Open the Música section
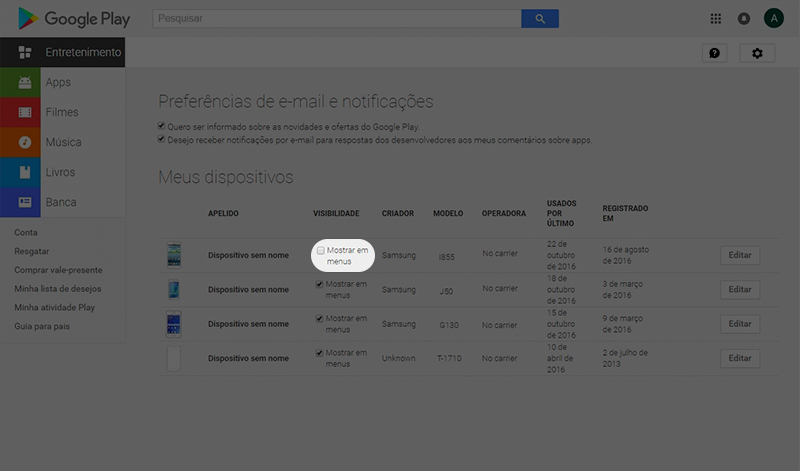This screenshot has height=471, width=800. [63, 142]
